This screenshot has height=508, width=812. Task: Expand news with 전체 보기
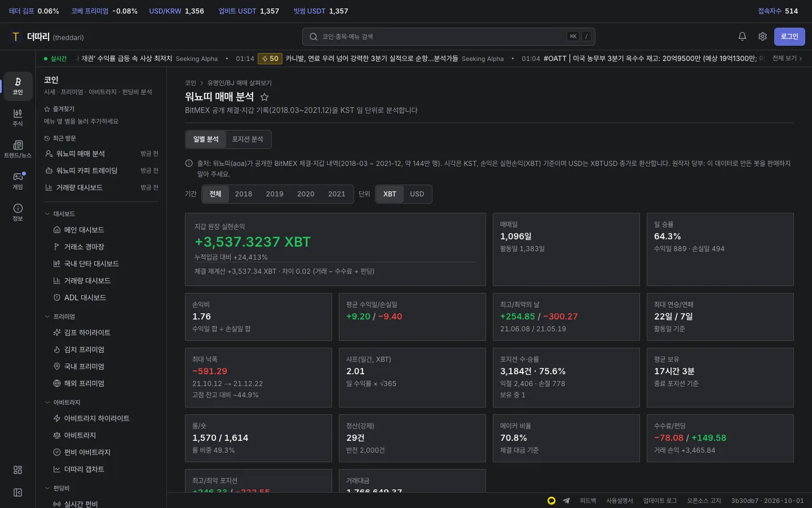click(787, 59)
